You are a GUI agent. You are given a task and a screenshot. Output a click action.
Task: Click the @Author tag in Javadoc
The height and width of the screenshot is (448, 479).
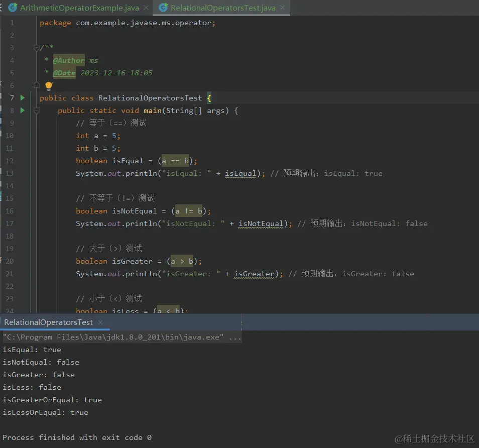click(x=69, y=60)
